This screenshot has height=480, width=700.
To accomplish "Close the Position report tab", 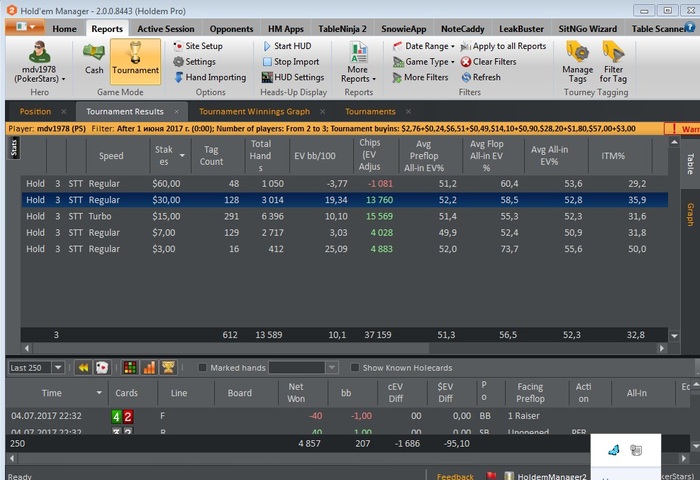I will point(64,112).
